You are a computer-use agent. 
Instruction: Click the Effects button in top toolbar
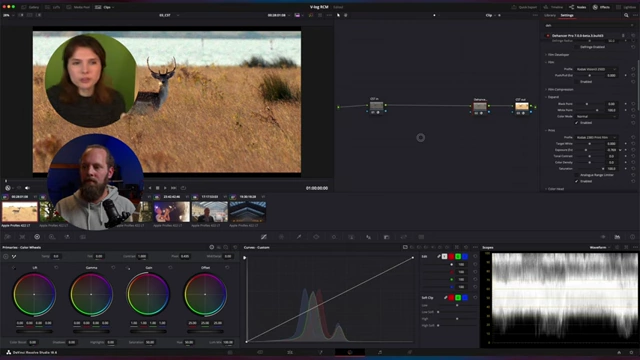point(601,7)
